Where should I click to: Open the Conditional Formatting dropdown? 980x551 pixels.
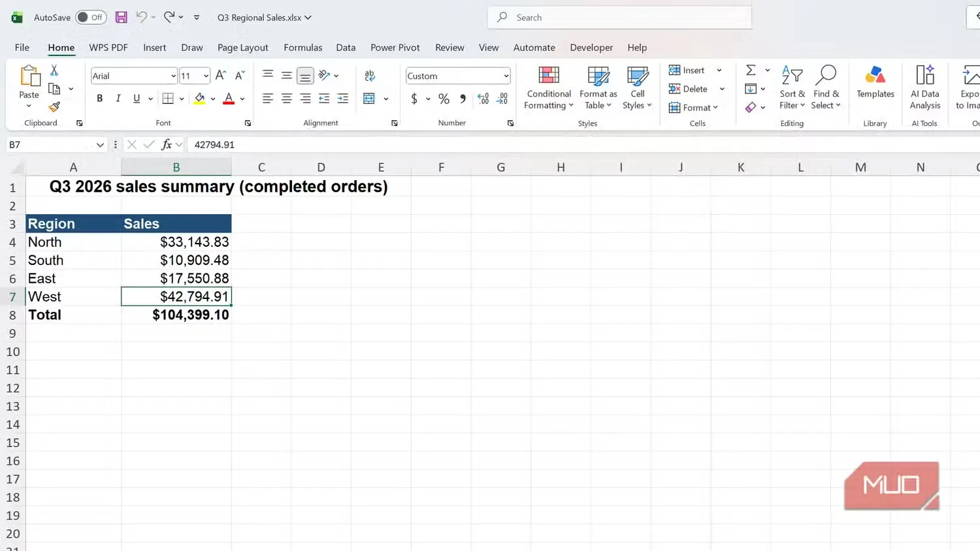point(549,87)
